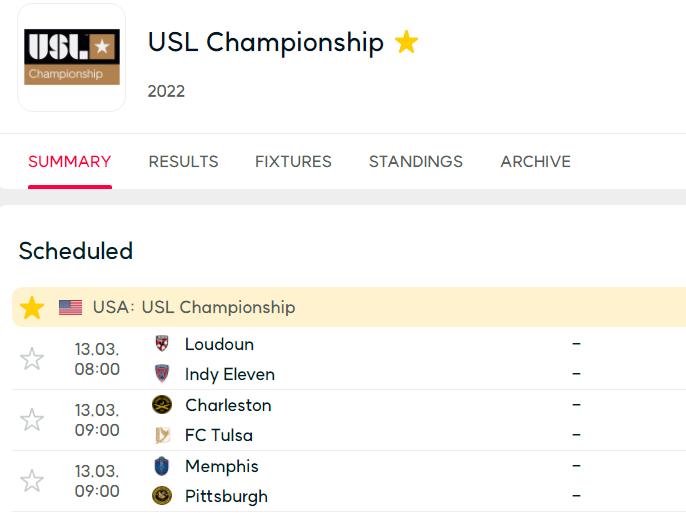Viewport: 686px width, 513px height.
Task: Click the USA flag icon
Action: point(70,307)
